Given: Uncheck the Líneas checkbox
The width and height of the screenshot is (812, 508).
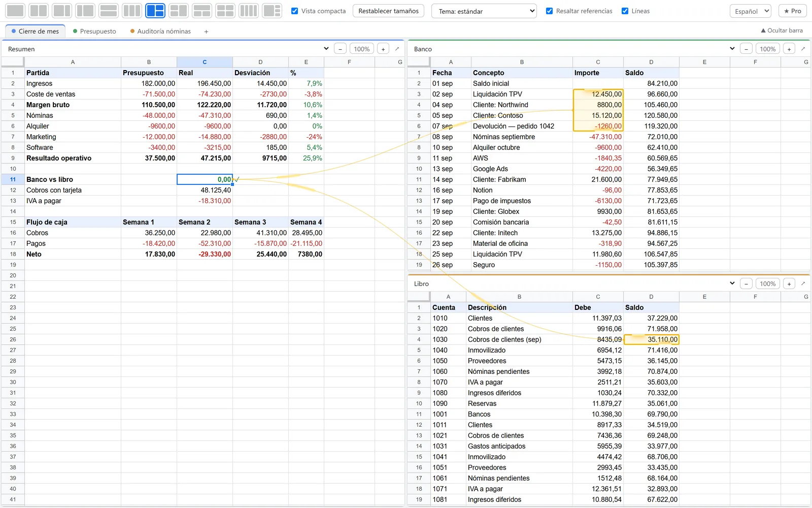Looking at the screenshot, I should pyautogui.click(x=625, y=11).
